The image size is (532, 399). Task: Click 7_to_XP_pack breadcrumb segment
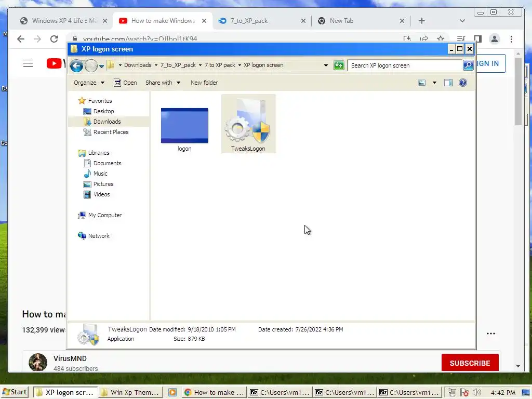click(x=178, y=65)
